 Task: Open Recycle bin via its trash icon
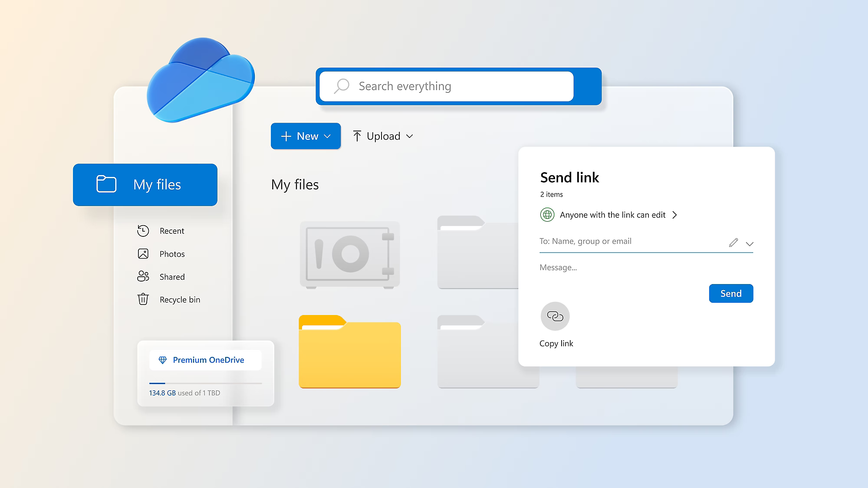click(x=143, y=299)
